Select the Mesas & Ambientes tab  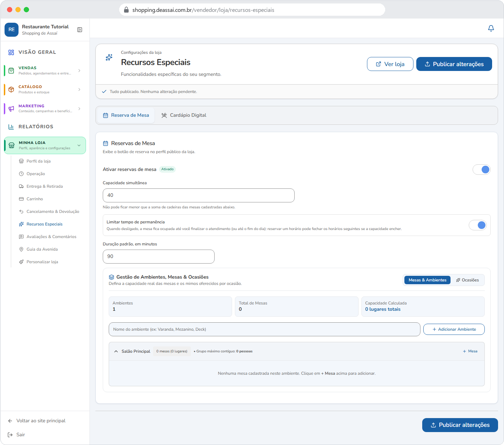pyautogui.click(x=427, y=280)
